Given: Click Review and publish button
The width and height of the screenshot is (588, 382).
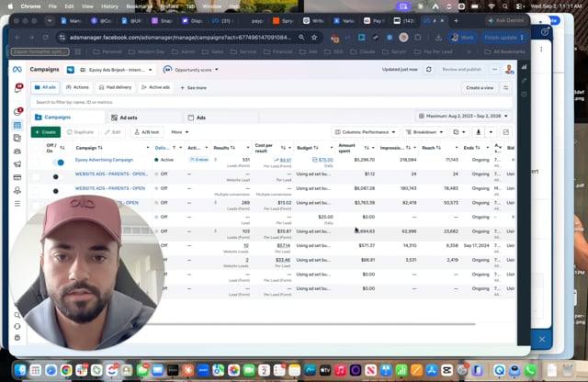Looking at the screenshot, I should [461, 70].
